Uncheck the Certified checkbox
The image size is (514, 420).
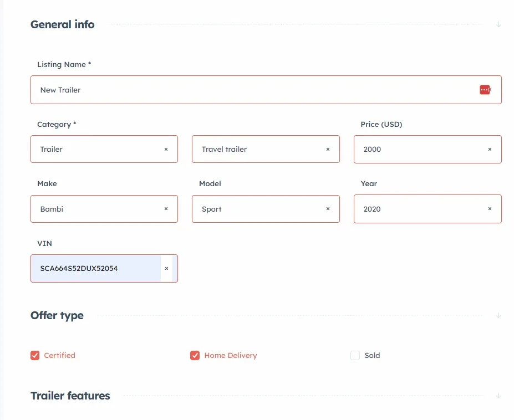35,356
